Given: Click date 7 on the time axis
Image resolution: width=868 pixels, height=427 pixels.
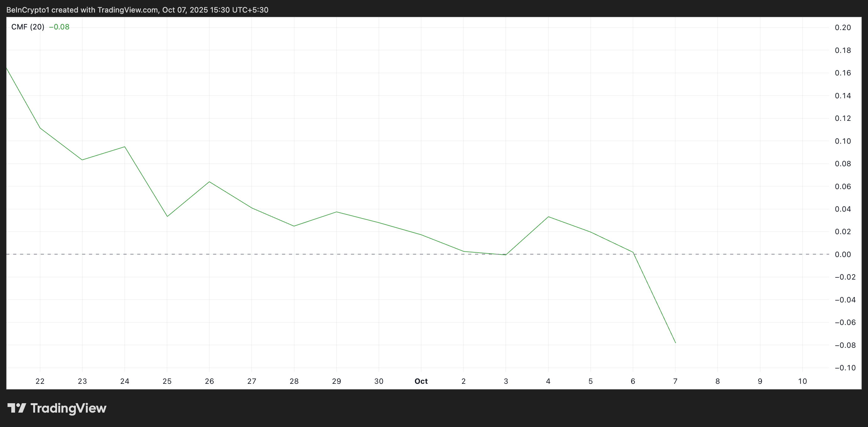Looking at the screenshot, I should click(675, 381).
